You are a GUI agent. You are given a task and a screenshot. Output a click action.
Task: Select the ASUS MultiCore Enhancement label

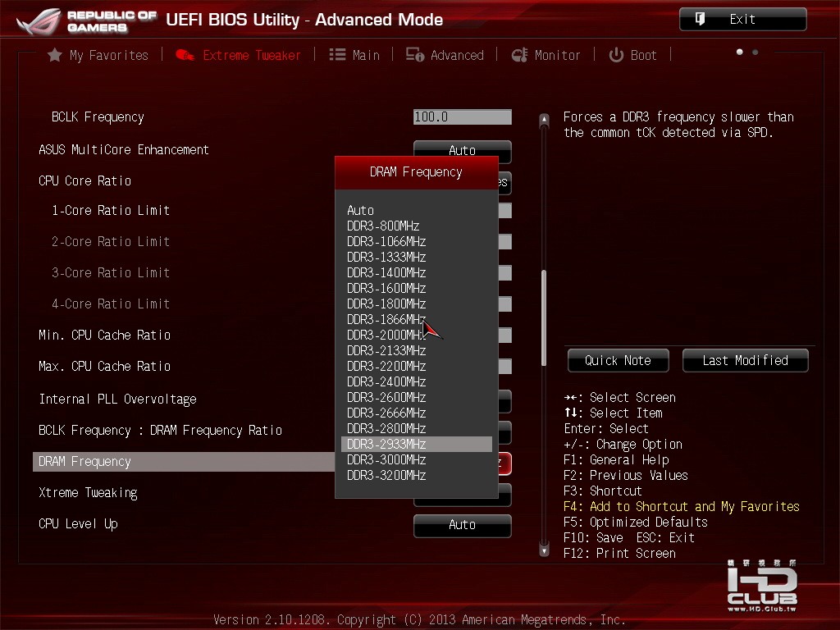[x=124, y=149]
